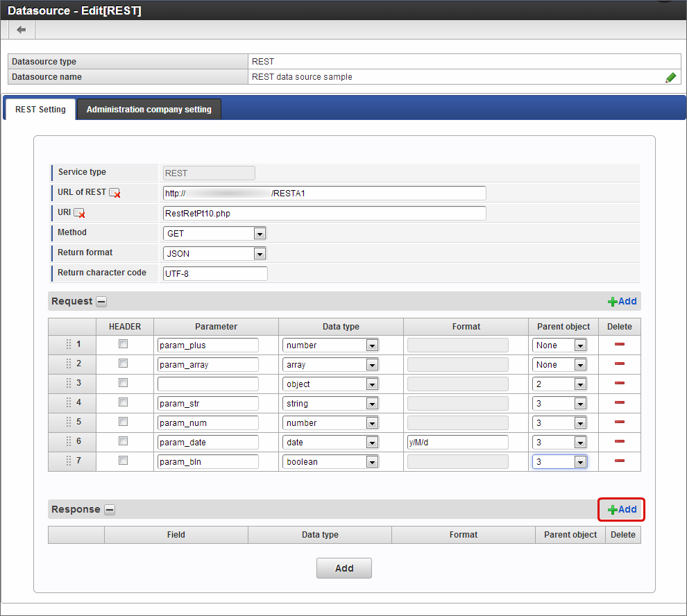Grab the drag handle of request row 3
The height and width of the screenshot is (616, 687).
68,383
